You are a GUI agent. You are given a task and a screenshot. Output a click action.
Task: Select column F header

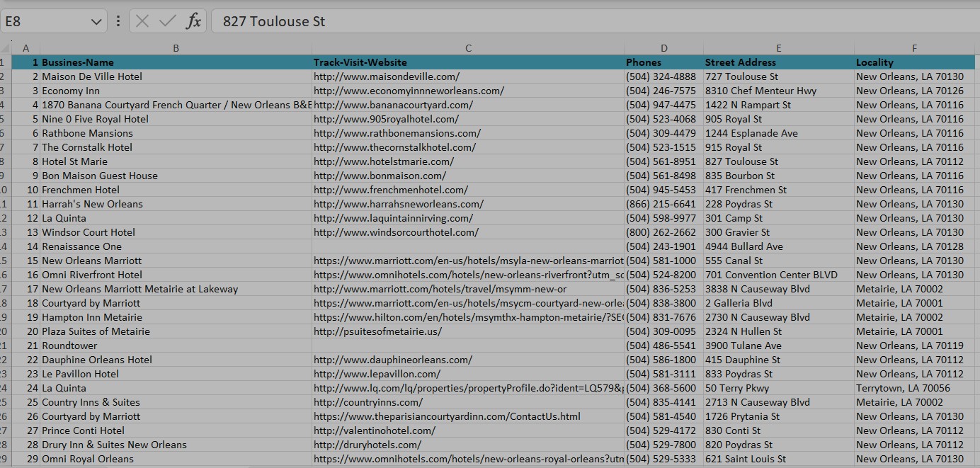(x=915, y=48)
